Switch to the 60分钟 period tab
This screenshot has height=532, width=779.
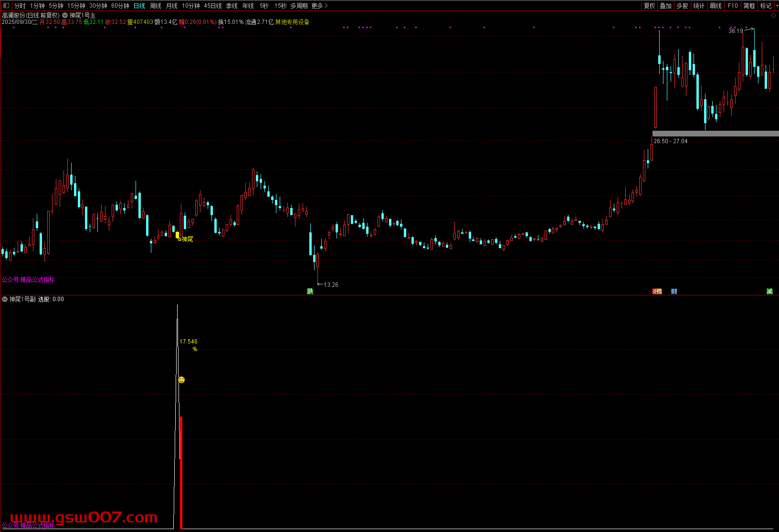click(x=120, y=6)
